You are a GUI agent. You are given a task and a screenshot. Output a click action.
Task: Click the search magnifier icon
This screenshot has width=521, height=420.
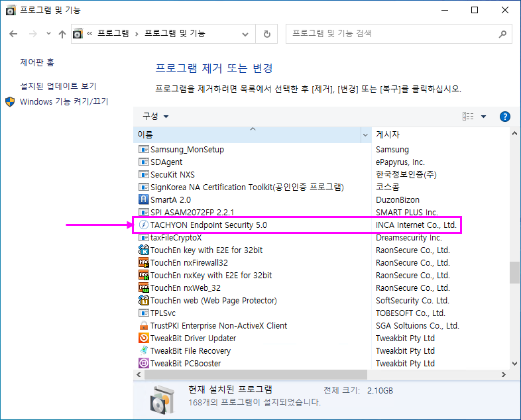502,34
